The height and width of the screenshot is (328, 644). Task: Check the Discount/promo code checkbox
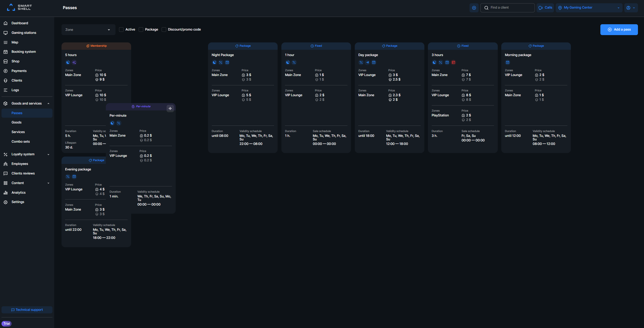coord(164,30)
